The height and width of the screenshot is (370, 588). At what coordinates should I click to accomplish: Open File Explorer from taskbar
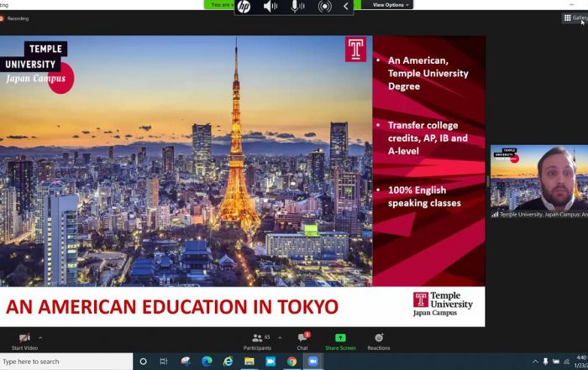249,362
